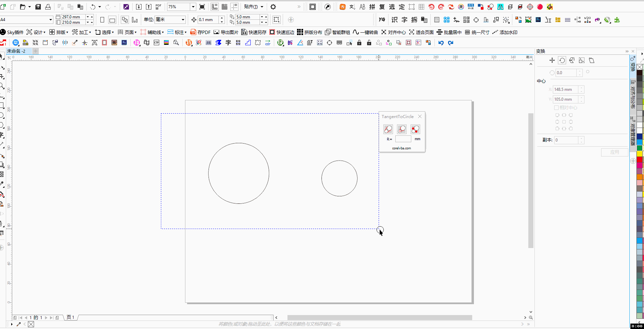Pick the yellow swatch in palette
Image resolution: width=644 pixels, height=329 pixels.
640,154
